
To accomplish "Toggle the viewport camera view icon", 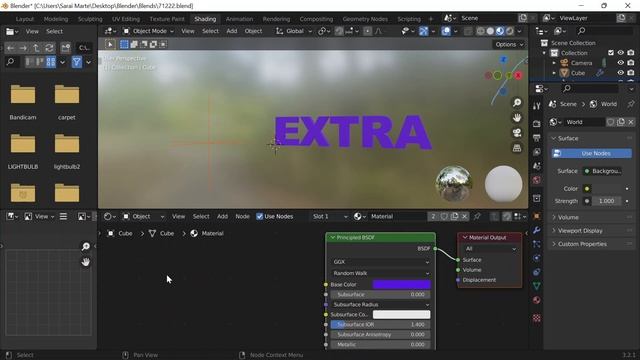I will 517,133.
